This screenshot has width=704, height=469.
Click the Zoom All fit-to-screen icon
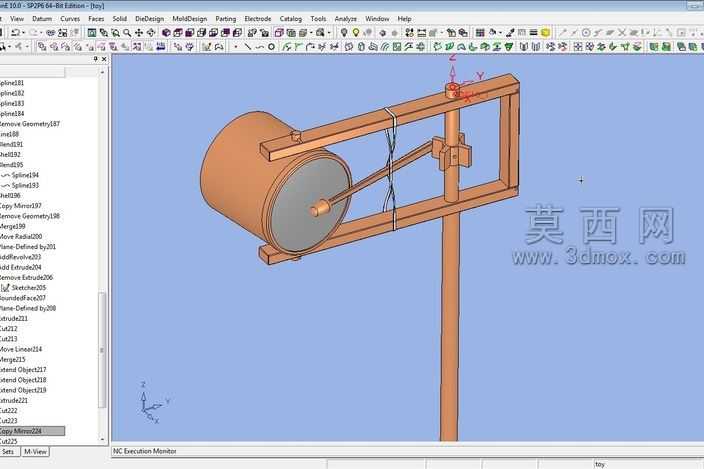click(x=92, y=33)
